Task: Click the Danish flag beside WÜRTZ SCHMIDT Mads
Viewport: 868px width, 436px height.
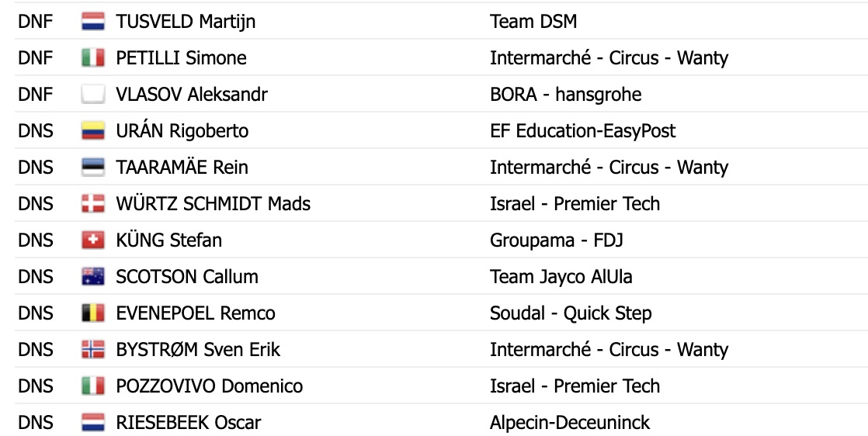Action: coord(93,204)
